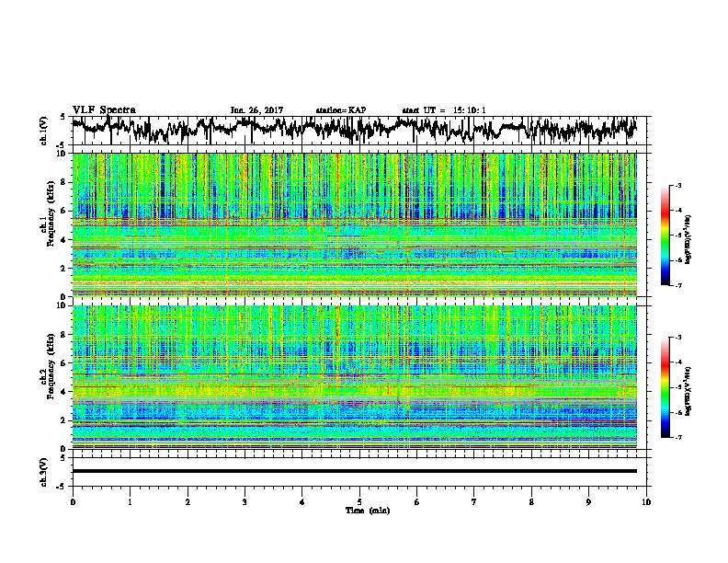Click the ch.2 colorbar log(PSD) unit label
The width and height of the screenshot is (728, 563).
[688, 392]
